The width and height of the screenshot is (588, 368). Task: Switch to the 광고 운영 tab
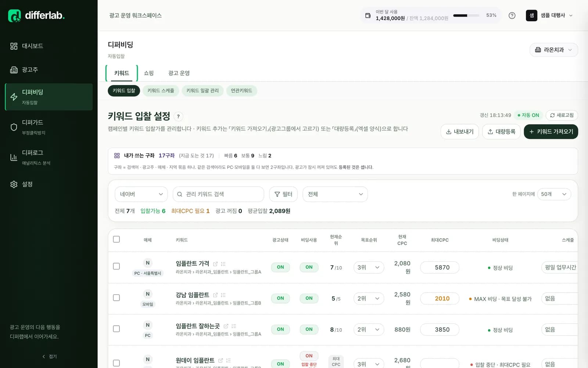pos(179,73)
